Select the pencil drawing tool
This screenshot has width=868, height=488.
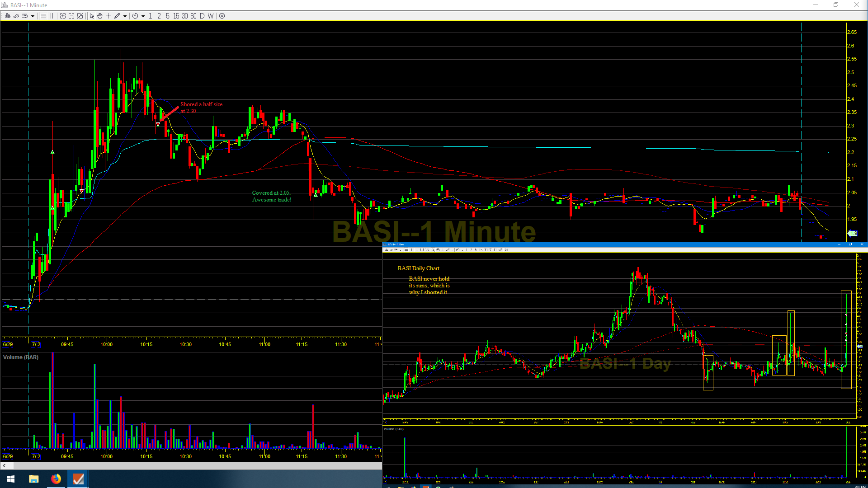pos(117,16)
